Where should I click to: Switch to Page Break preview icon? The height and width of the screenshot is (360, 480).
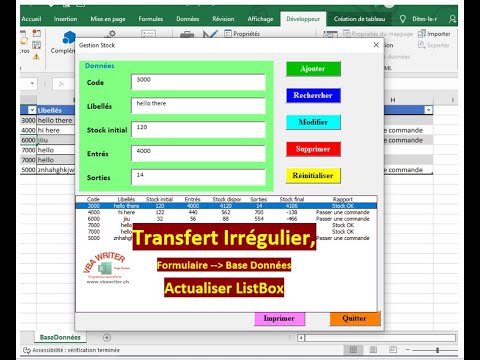(x=393, y=350)
